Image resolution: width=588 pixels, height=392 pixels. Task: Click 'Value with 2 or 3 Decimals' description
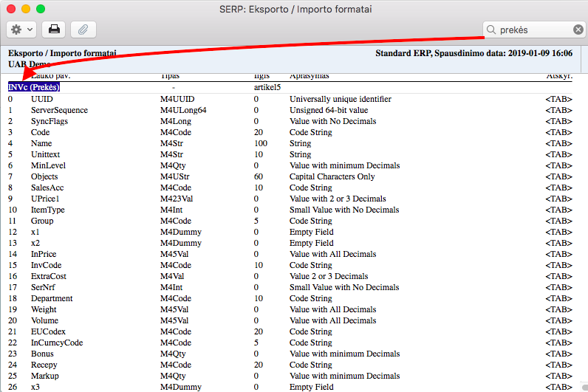[x=338, y=199]
